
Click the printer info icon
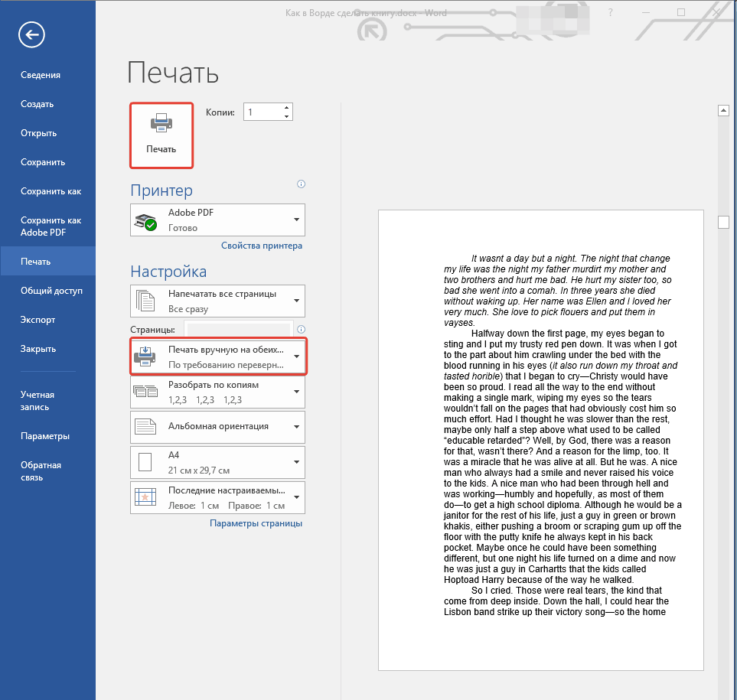tap(301, 184)
